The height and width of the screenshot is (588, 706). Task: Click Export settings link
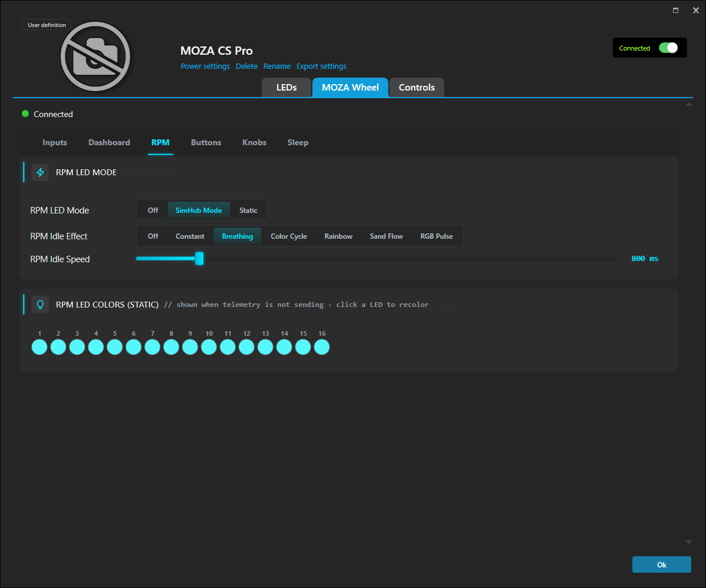pyautogui.click(x=321, y=66)
